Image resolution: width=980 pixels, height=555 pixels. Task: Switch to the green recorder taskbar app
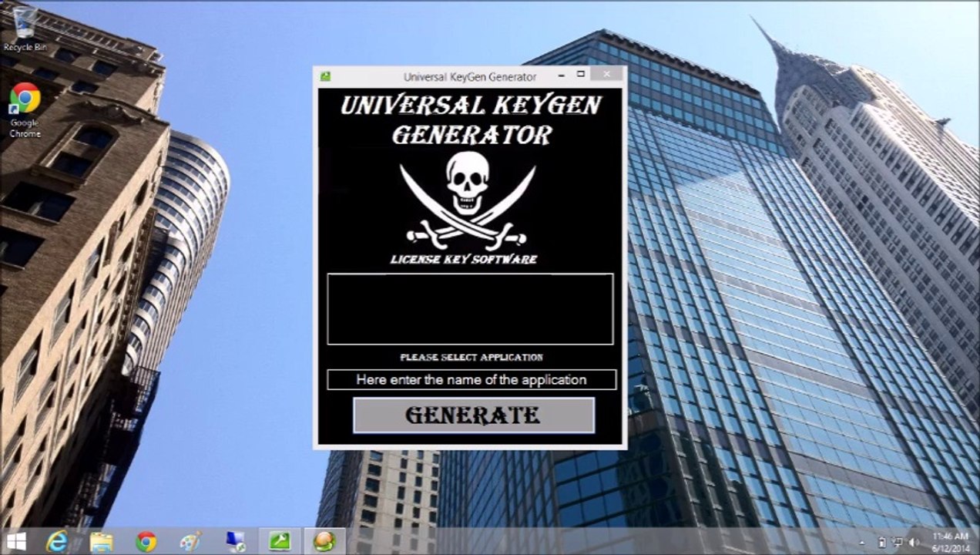pyautogui.click(x=280, y=542)
